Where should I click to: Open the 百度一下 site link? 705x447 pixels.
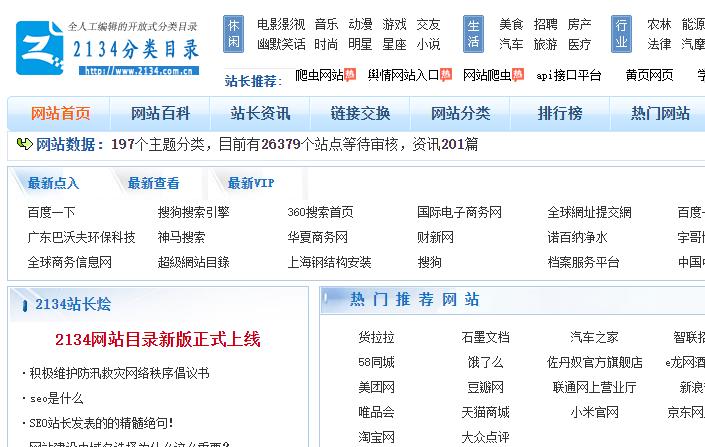click(51, 212)
